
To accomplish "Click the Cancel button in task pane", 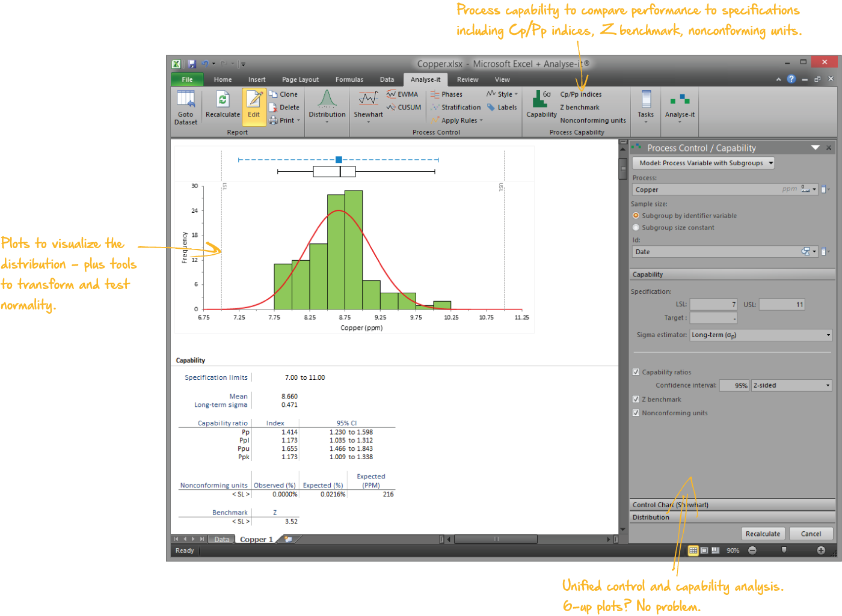I will [811, 534].
